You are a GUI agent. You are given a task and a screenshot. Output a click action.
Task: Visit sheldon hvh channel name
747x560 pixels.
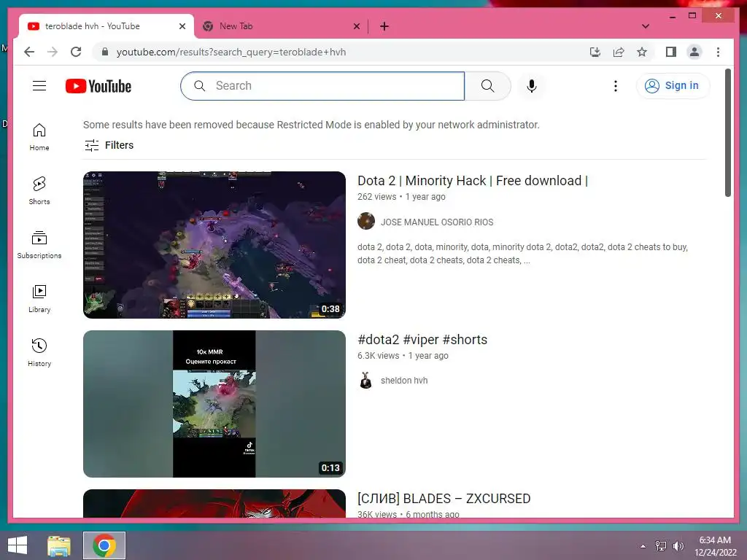404,381
